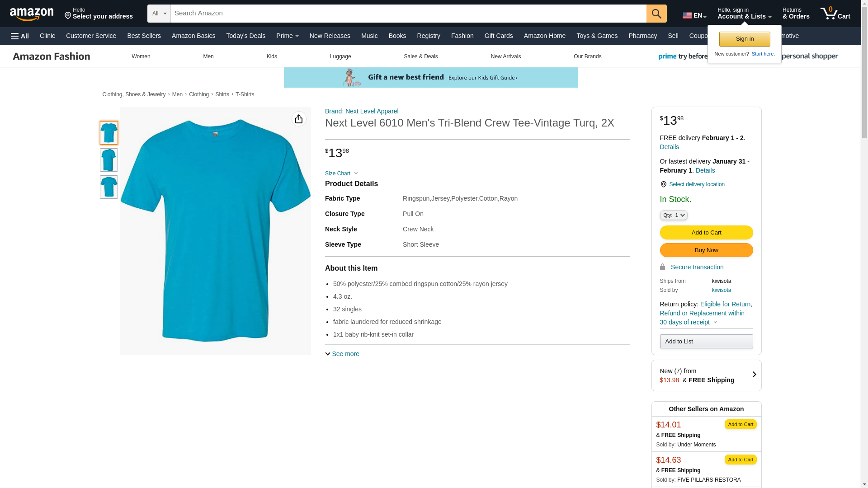
Task: Click the arrow in New (7) from box
Action: click(x=754, y=375)
